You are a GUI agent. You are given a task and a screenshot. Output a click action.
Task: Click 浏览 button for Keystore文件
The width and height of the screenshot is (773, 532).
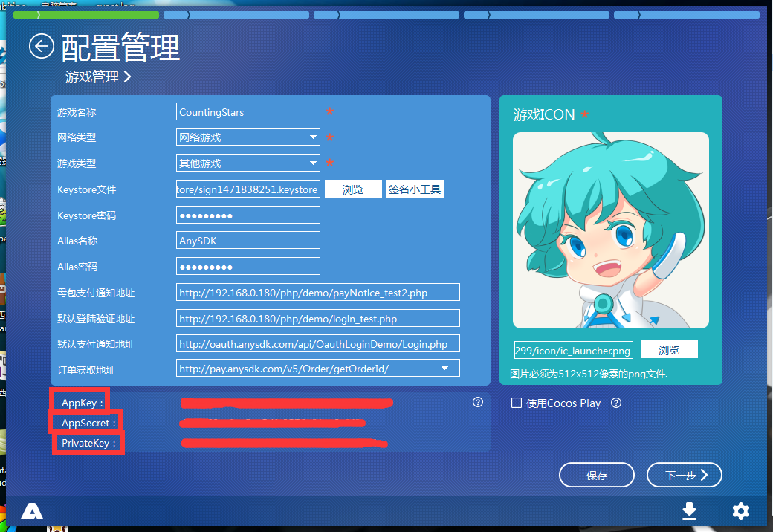pos(353,189)
